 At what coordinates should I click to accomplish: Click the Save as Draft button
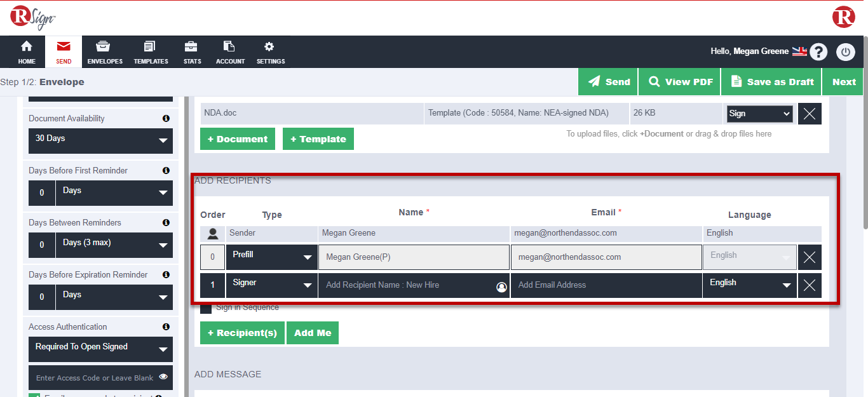coord(772,82)
